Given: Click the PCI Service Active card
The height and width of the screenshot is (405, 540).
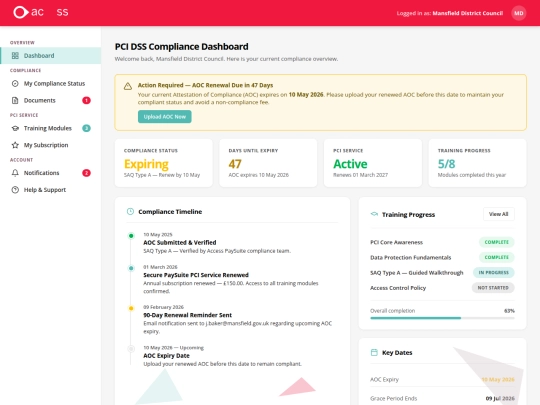Looking at the screenshot, I should pyautogui.click(x=373, y=163).
